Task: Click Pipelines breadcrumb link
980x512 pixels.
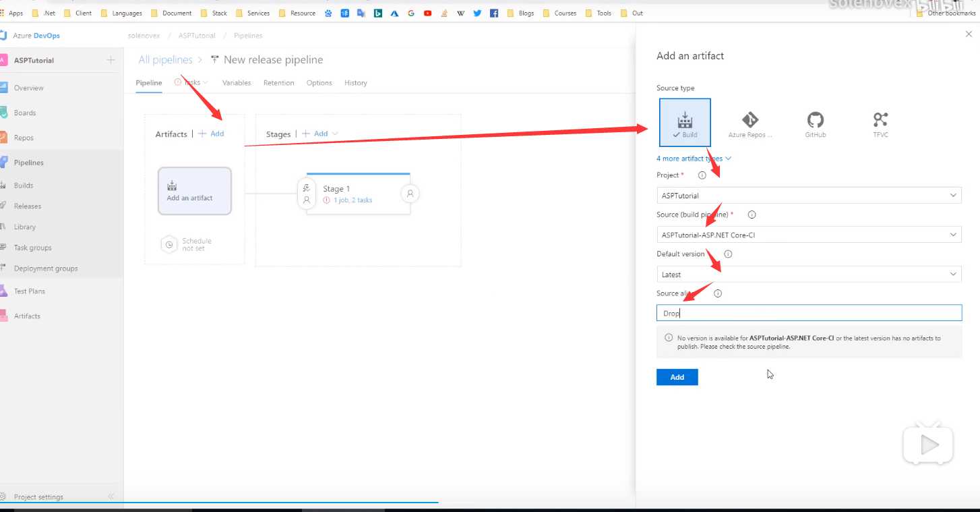Action: click(x=248, y=36)
